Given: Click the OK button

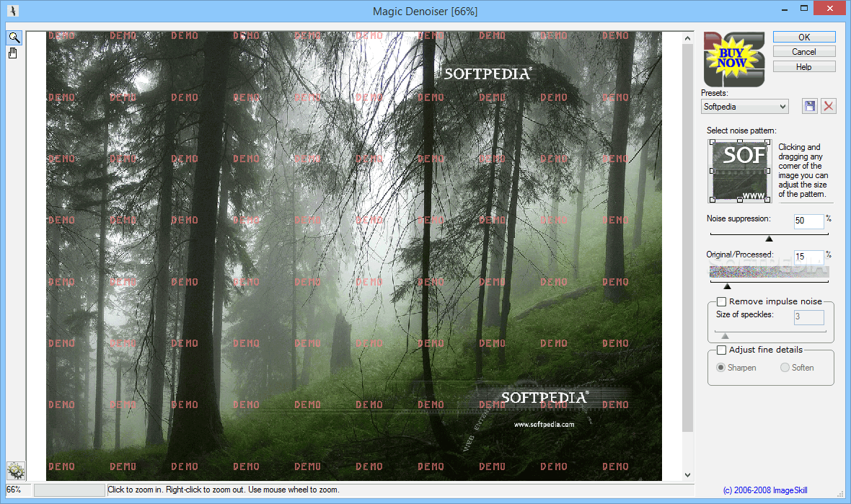Looking at the screenshot, I should pos(804,37).
